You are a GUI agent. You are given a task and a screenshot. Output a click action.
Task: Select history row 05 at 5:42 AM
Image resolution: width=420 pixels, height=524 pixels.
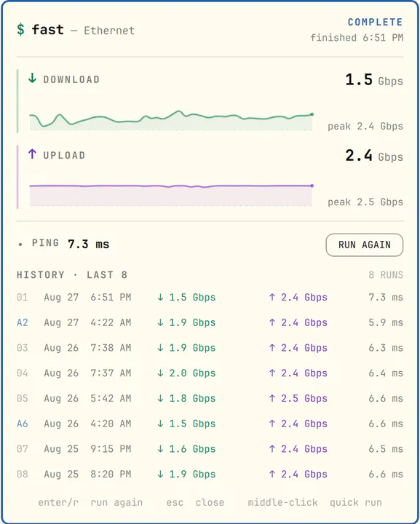(x=210, y=398)
